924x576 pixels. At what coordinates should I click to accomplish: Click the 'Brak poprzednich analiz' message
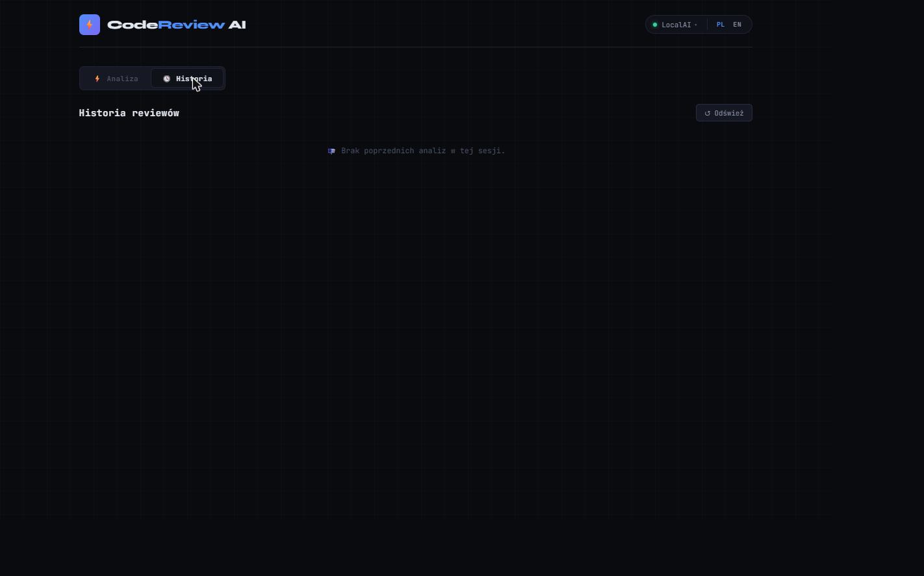pyautogui.click(x=423, y=151)
